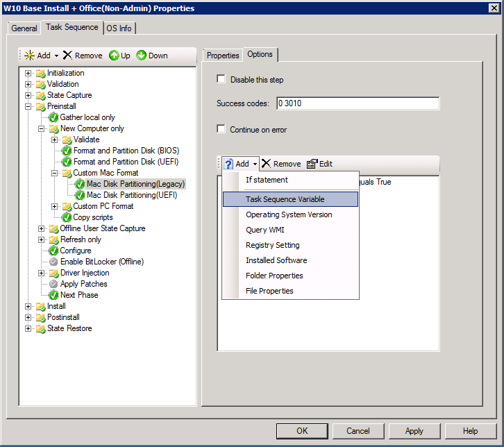504x447 pixels.
Task: Select the Driver Injection tree item
Action: tap(85, 273)
